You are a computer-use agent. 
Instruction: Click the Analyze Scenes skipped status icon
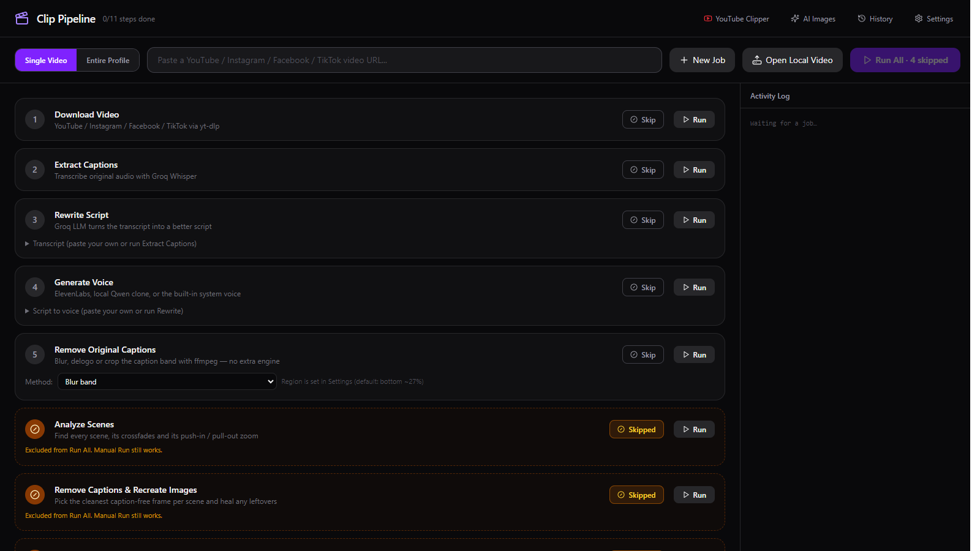tap(35, 429)
